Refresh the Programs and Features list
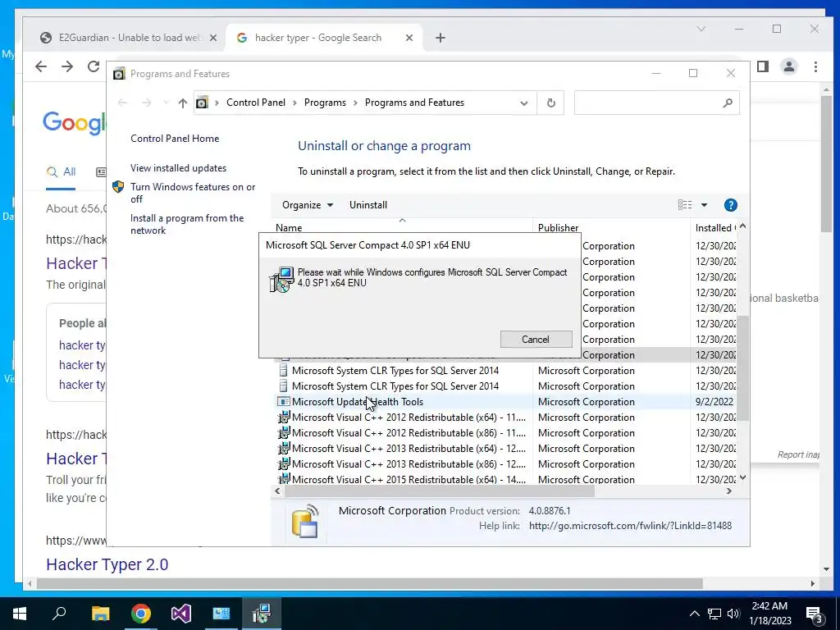The height and width of the screenshot is (630, 840). point(550,103)
